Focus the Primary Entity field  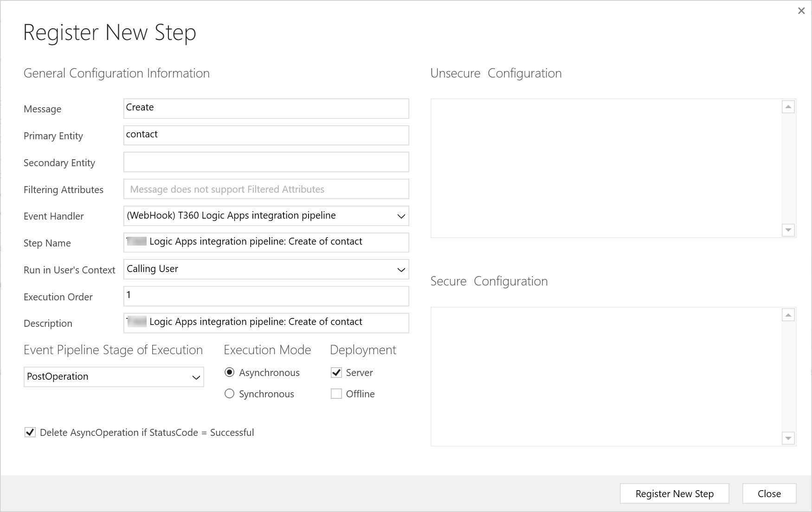tap(266, 135)
